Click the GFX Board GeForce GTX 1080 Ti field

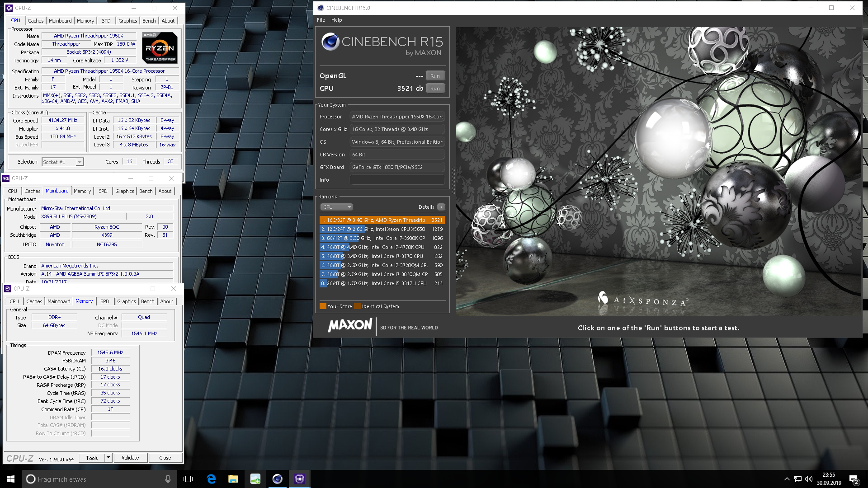(397, 167)
